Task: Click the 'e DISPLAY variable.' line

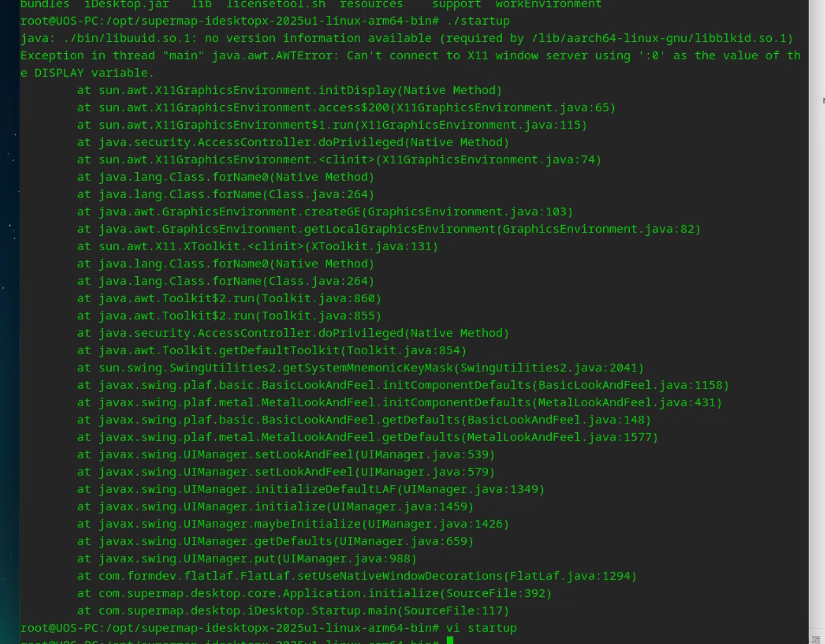Action: (x=87, y=73)
